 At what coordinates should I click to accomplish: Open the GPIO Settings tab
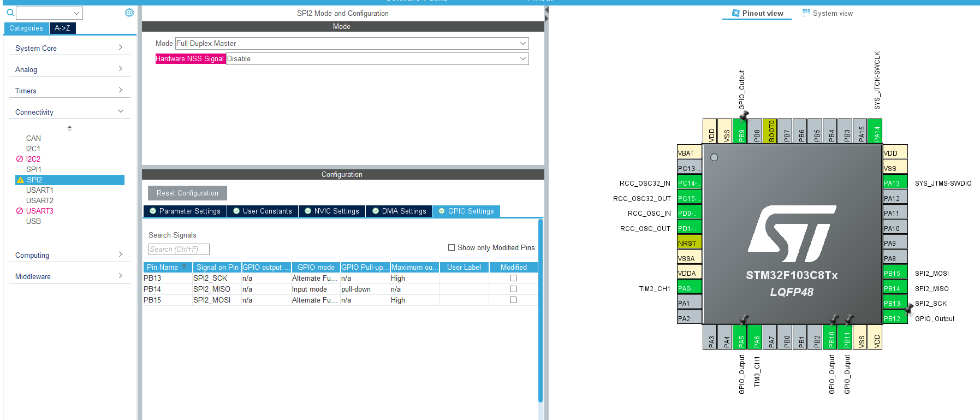coord(466,211)
